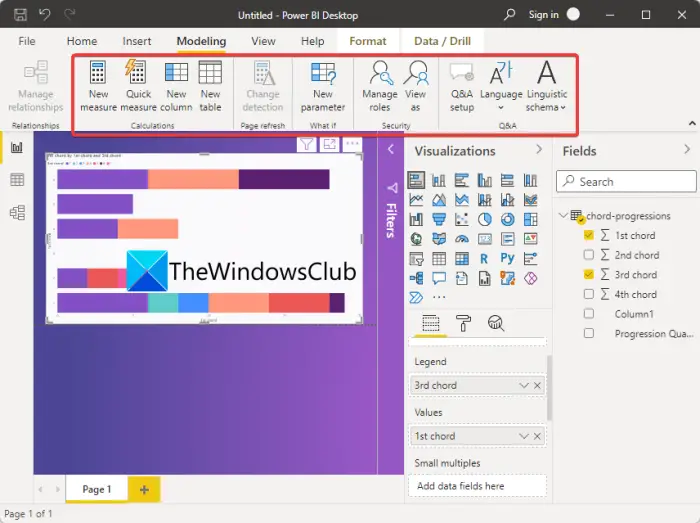Open the Format paint roller pane
700x523 pixels.
coord(463,323)
